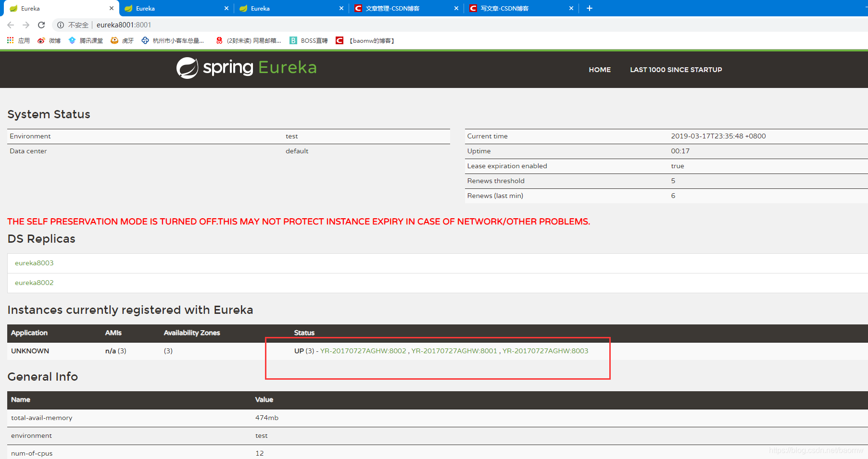Open the baomw的博客 bookmark
This screenshot has height=459, width=868.
point(365,40)
